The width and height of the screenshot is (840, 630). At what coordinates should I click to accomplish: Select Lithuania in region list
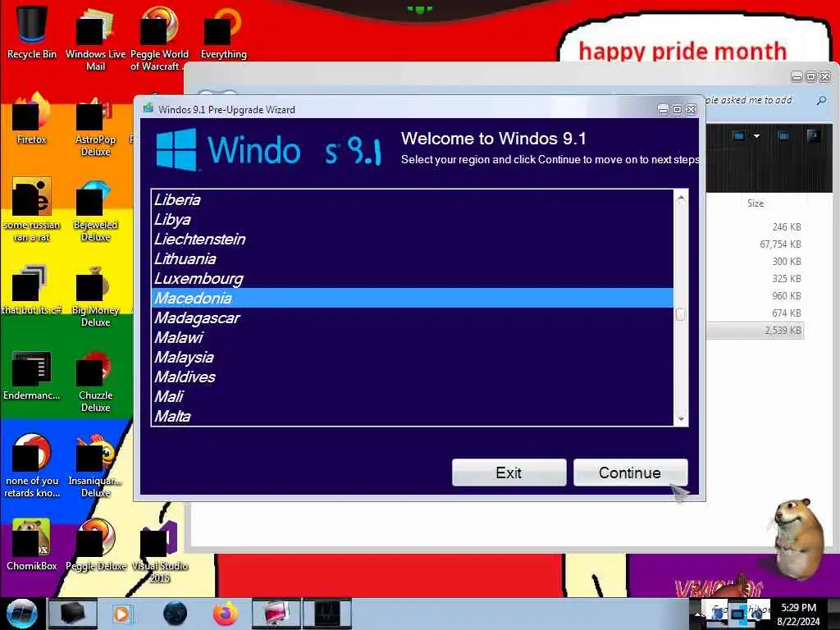pyautogui.click(x=412, y=258)
